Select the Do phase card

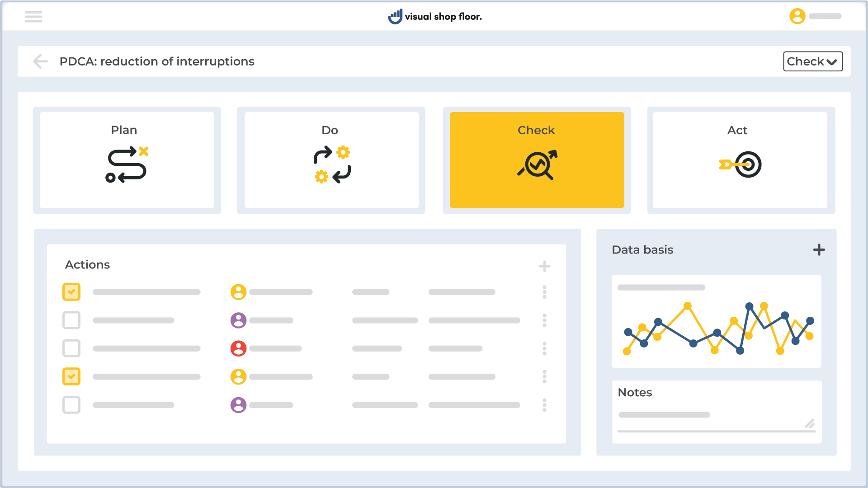click(x=332, y=160)
